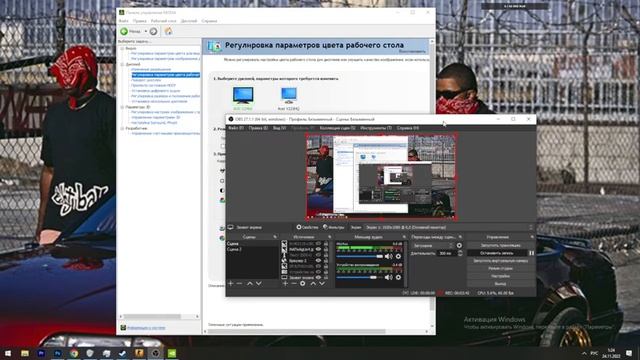Select the Acer V226HQ display thumbnail
The width and height of the screenshot is (640, 360).
click(289, 99)
